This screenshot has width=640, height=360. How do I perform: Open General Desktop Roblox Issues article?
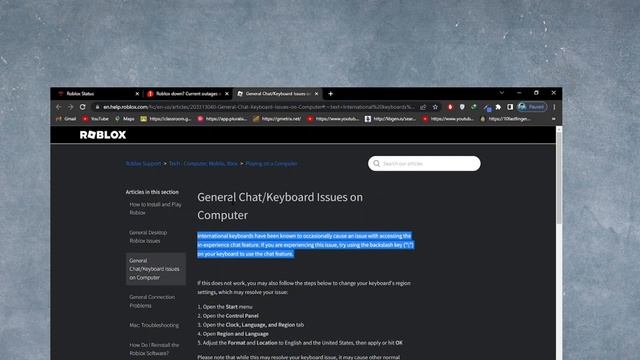pyautogui.click(x=148, y=236)
